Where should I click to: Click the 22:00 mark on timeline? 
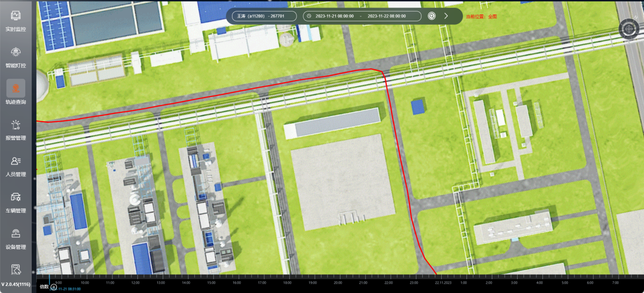pos(389,283)
